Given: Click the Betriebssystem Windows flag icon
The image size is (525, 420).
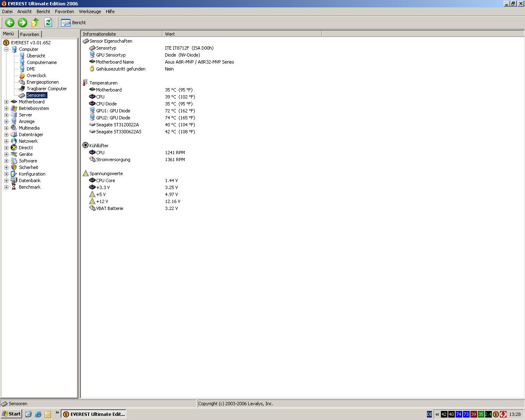Looking at the screenshot, I should (x=14, y=108).
